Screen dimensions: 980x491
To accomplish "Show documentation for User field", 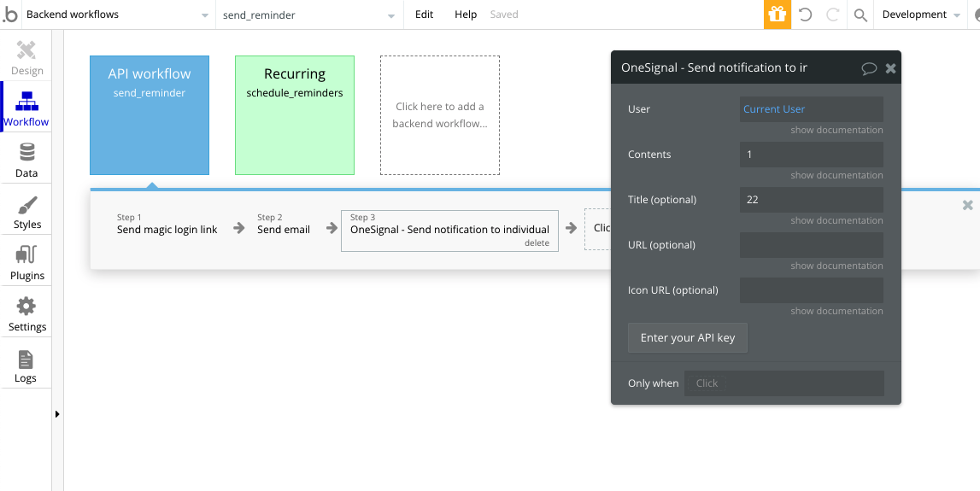I will (x=836, y=130).
